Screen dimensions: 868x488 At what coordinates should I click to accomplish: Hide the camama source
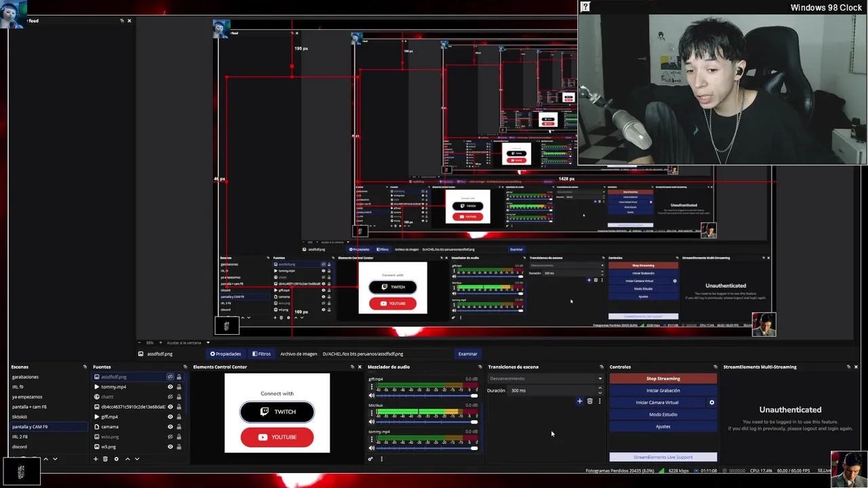coord(170,427)
